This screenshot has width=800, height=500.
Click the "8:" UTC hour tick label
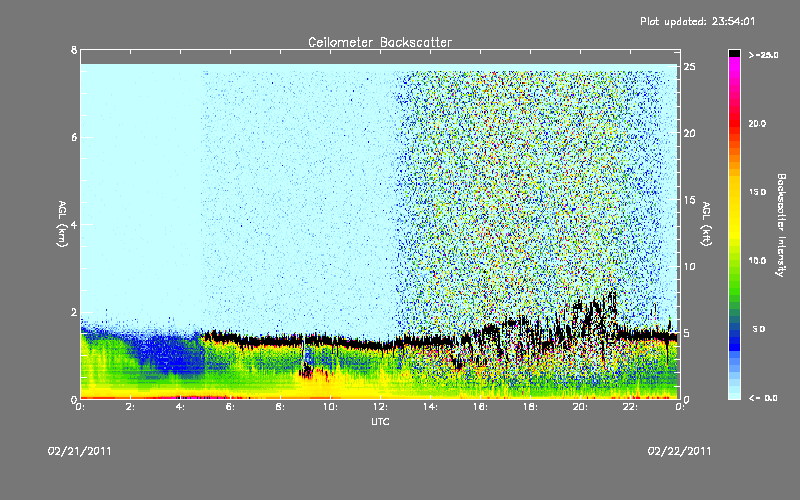click(280, 407)
